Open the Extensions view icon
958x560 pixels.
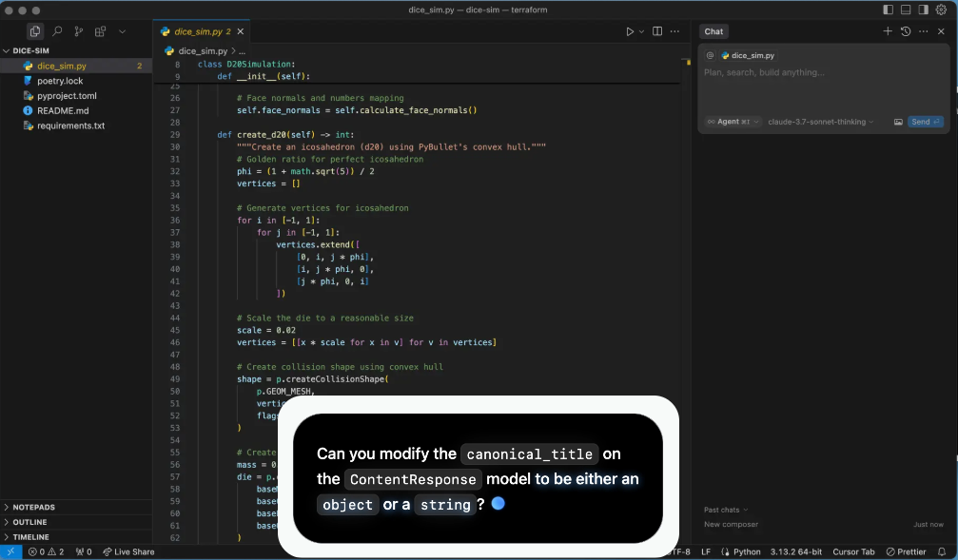point(100,31)
